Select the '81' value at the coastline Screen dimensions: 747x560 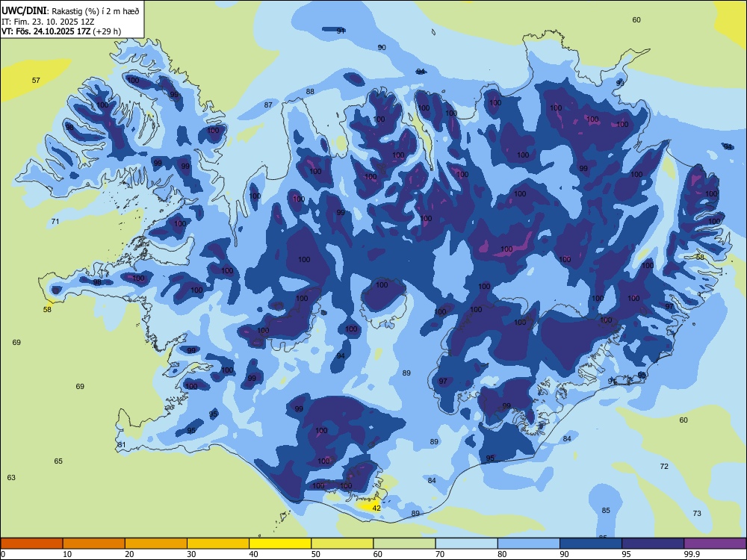pyautogui.click(x=122, y=445)
